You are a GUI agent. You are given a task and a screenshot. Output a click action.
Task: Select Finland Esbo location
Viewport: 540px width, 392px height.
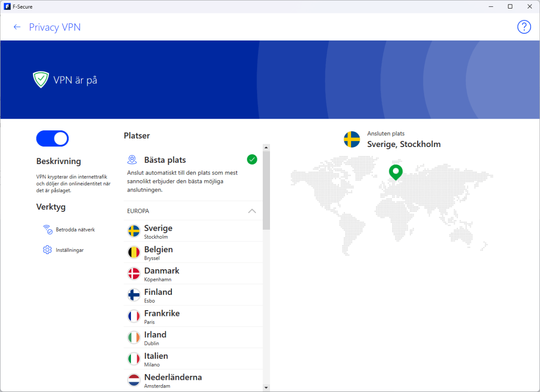(x=193, y=295)
